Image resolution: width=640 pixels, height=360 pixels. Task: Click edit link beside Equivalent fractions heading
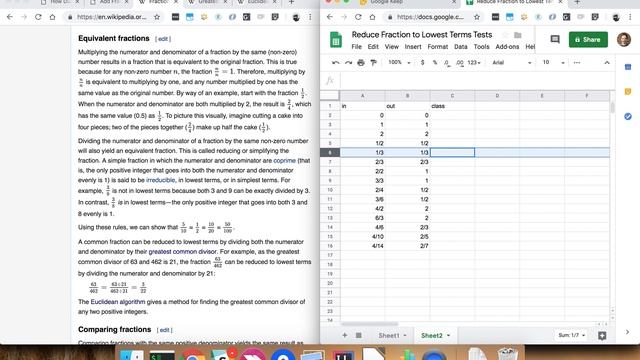(163, 39)
